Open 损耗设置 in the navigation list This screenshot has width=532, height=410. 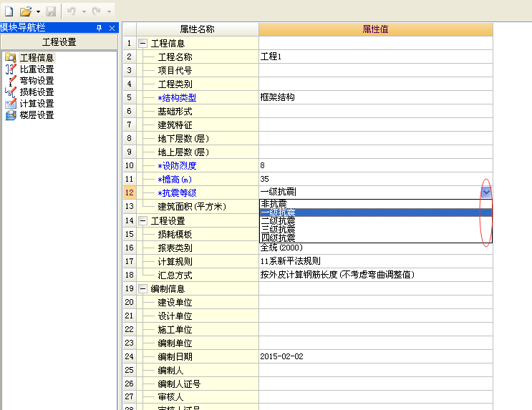[37, 92]
